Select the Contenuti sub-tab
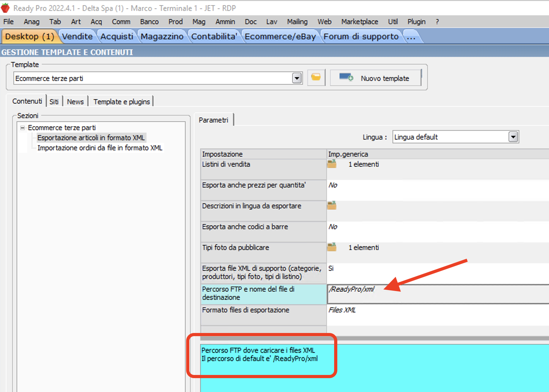Image resolution: width=549 pixels, height=392 pixels. tap(27, 101)
